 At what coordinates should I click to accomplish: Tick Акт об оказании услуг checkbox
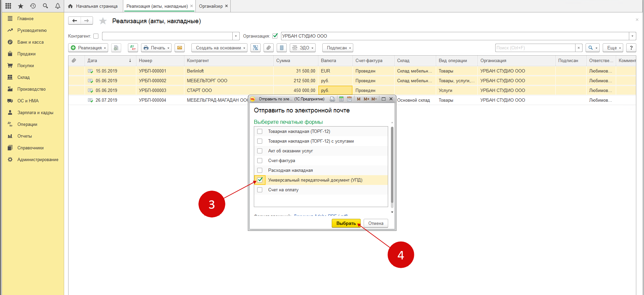260,151
